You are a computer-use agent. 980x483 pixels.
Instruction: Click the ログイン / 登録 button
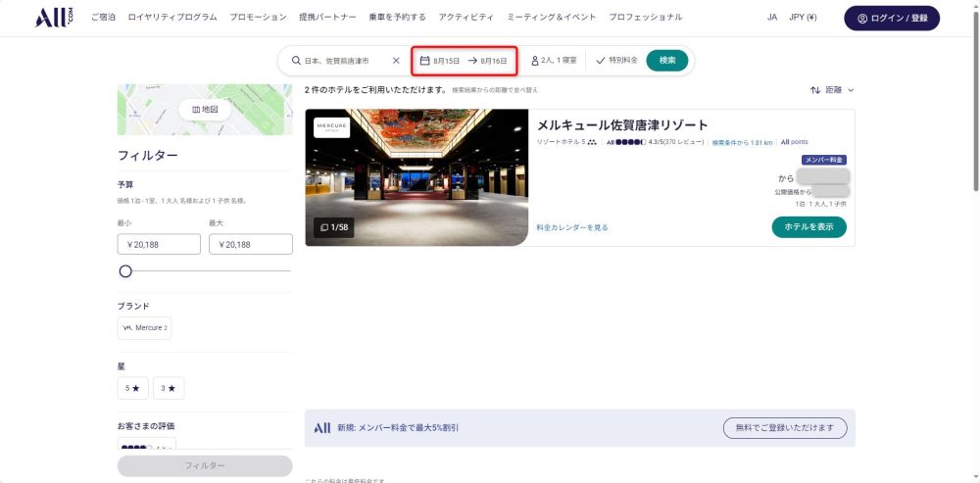(x=892, y=18)
